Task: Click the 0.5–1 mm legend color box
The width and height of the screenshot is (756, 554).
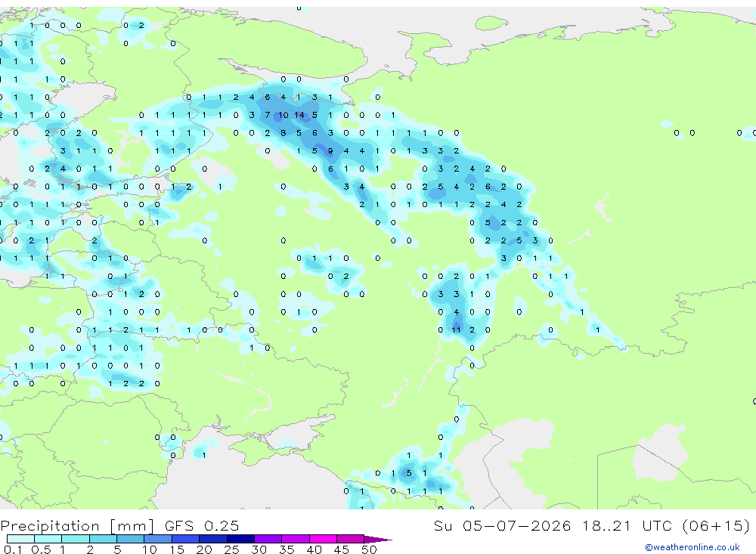Action: tap(48, 539)
